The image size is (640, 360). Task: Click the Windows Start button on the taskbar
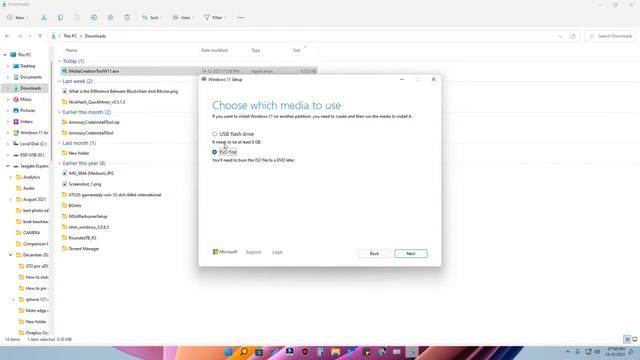pos(229,352)
